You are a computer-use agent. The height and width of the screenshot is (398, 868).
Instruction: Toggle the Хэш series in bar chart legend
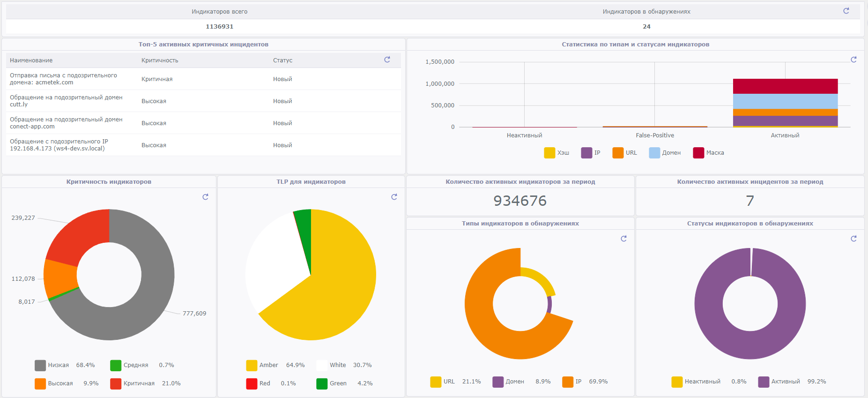coord(556,153)
